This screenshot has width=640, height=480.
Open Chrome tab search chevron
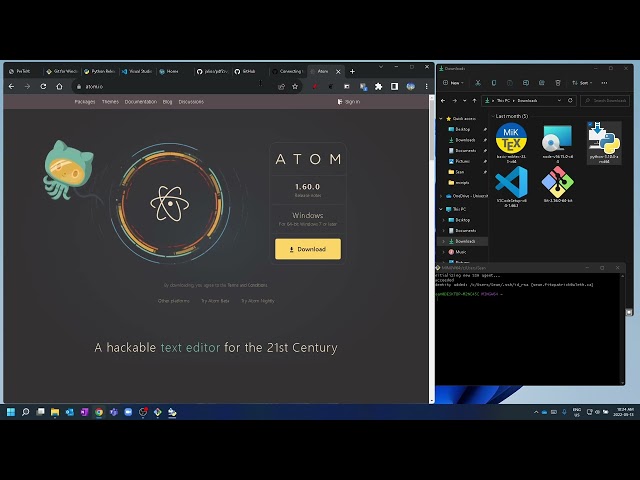(x=381, y=67)
